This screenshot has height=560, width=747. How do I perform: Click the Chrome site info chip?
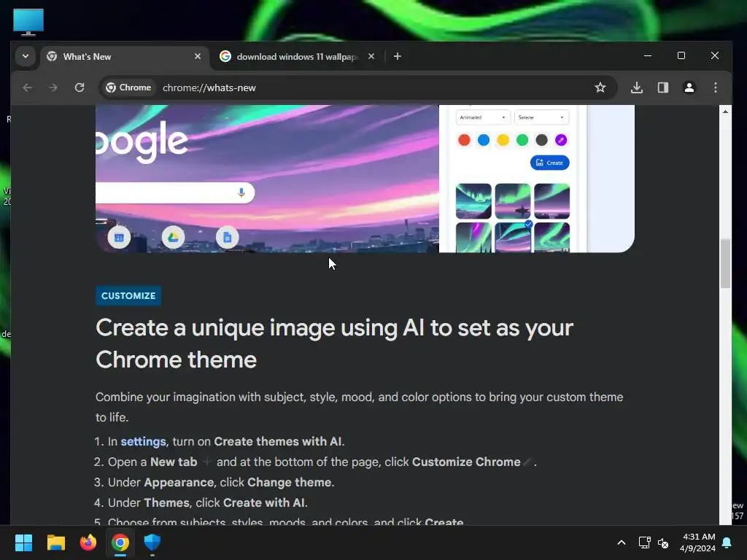[x=128, y=87]
